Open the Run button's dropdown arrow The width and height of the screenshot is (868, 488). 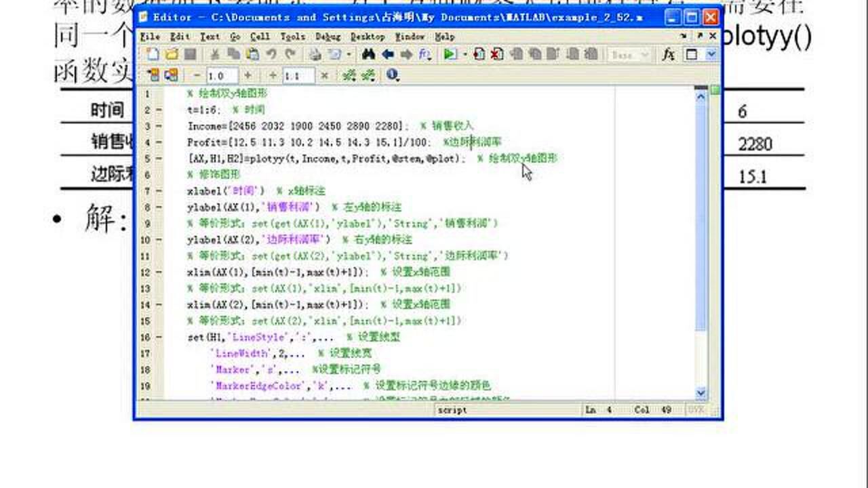tap(465, 54)
